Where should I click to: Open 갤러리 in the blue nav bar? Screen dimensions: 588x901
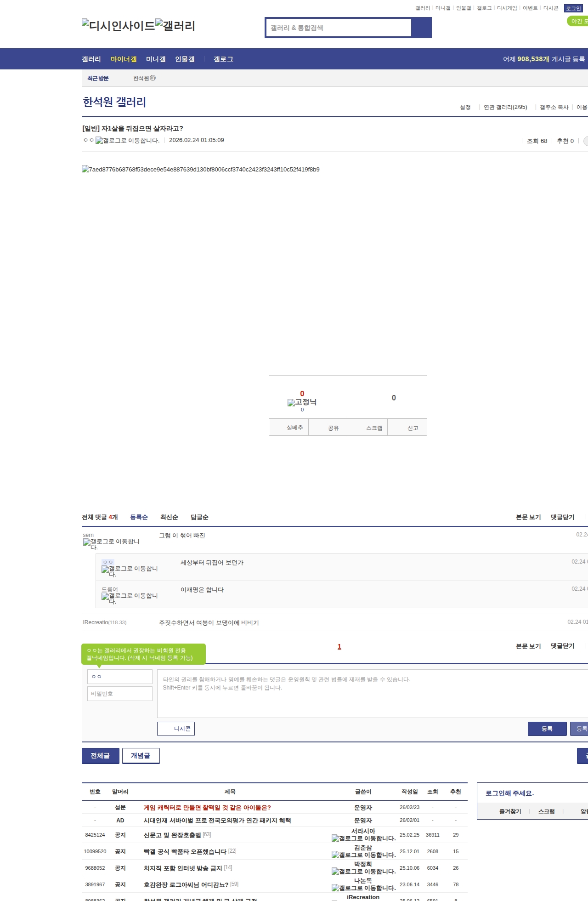coord(91,59)
